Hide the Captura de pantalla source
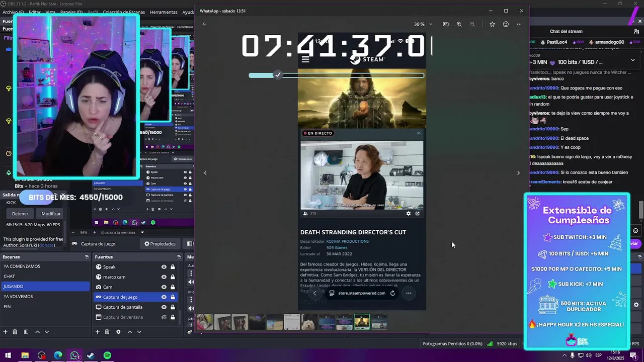The image size is (644, 362). pos(164,307)
